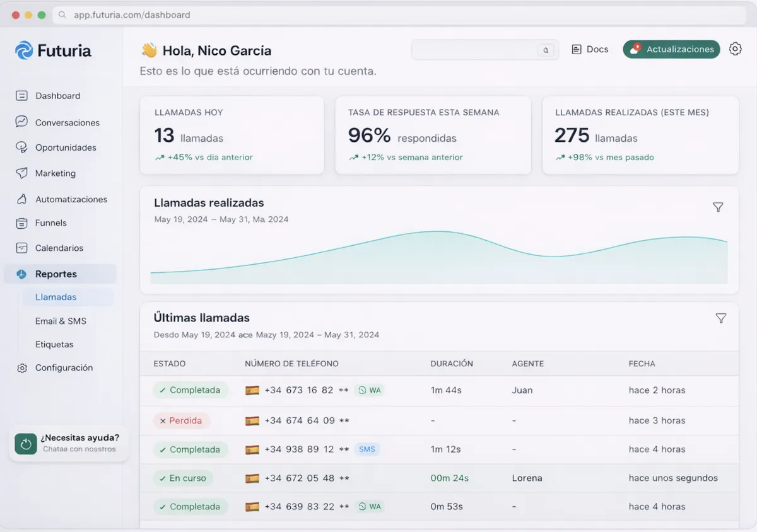Click the help chat power icon
The image size is (757, 532).
26,444
